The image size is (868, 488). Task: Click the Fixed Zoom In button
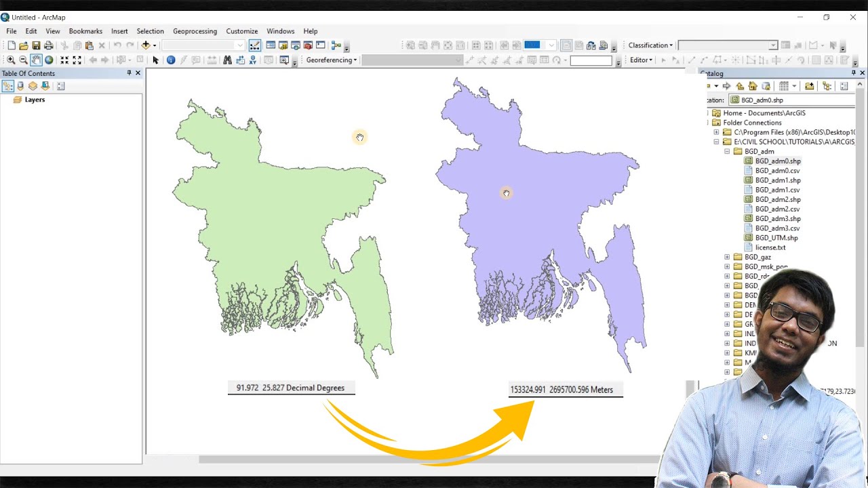(x=64, y=60)
